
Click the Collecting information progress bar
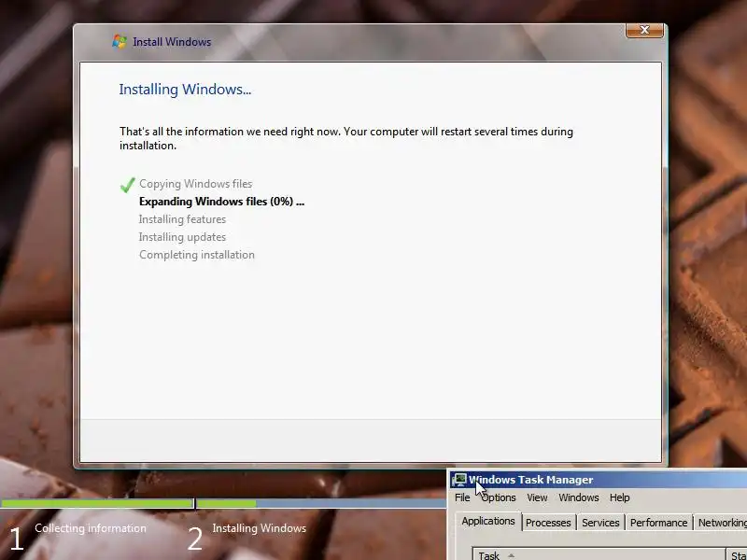click(x=97, y=503)
